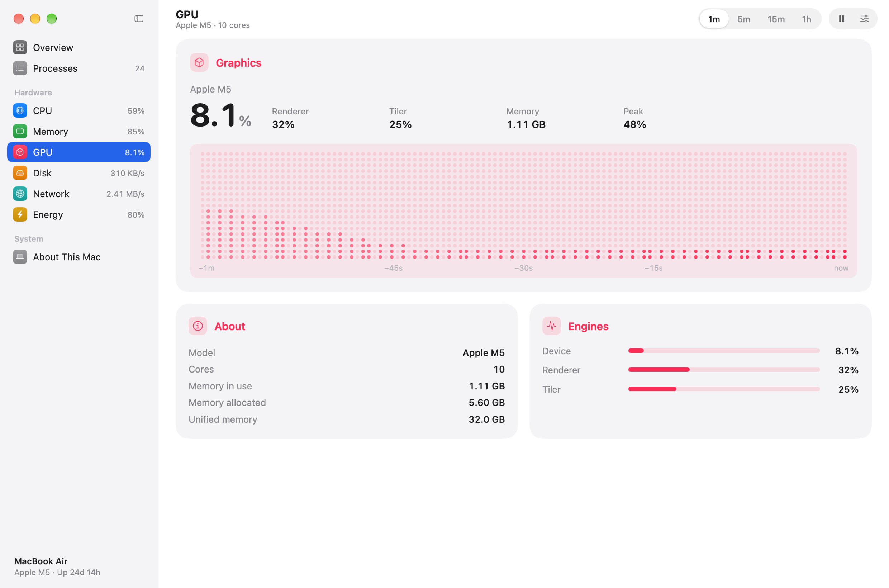Viewport: 889px width, 588px height.
Task: Select CPU in Hardware section
Action: pyautogui.click(x=79, y=111)
